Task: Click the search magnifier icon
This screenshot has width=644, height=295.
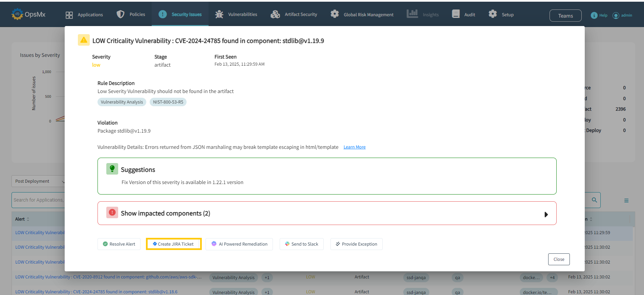Action: 594,200
